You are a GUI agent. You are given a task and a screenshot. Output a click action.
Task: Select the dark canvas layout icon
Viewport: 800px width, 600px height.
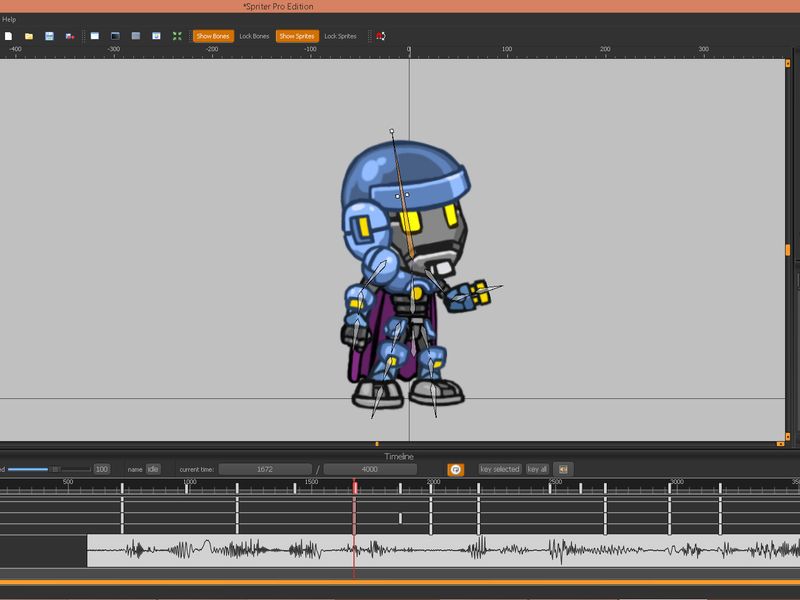point(115,36)
